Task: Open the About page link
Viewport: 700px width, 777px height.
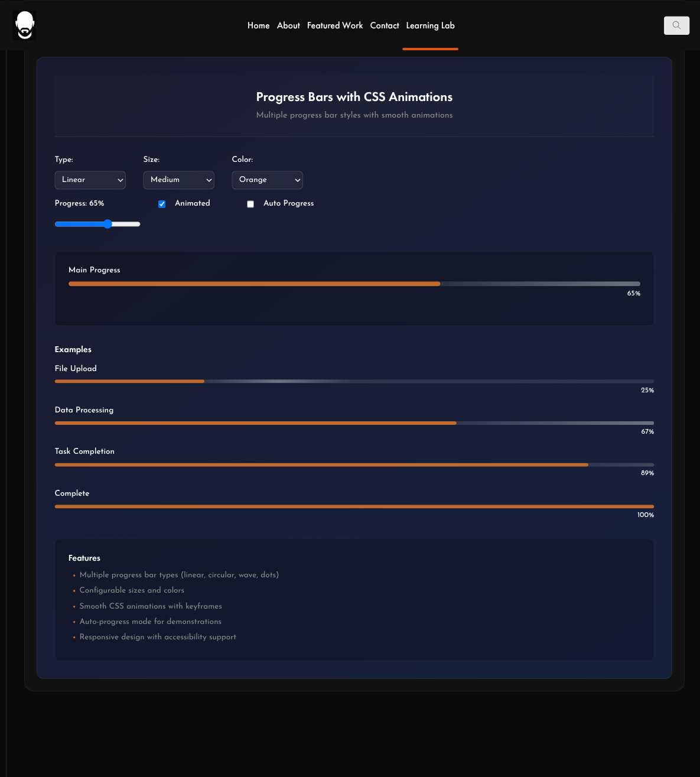Action: pos(288,25)
